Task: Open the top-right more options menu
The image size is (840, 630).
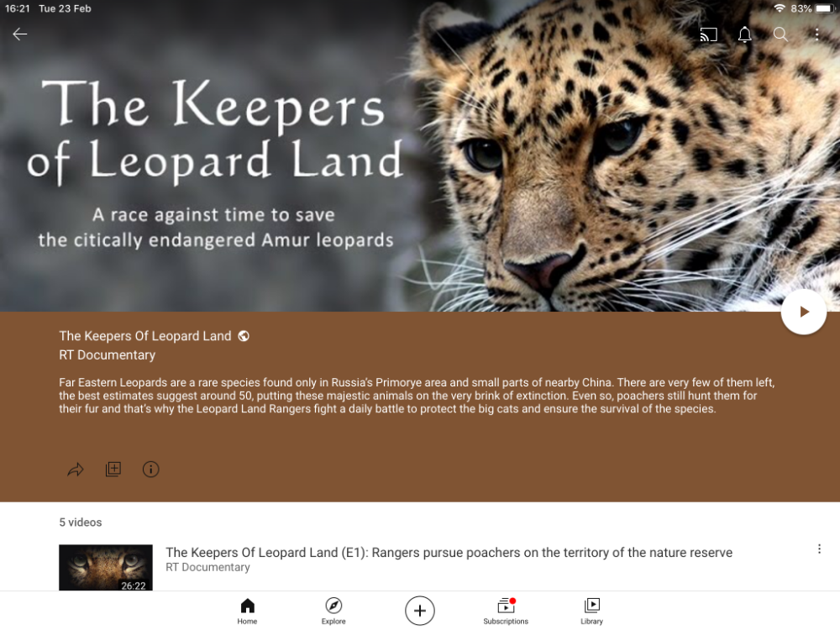Action: point(816,34)
